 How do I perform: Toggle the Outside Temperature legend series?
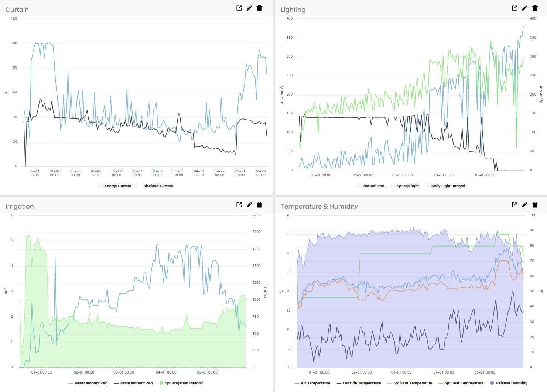(359, 383)
